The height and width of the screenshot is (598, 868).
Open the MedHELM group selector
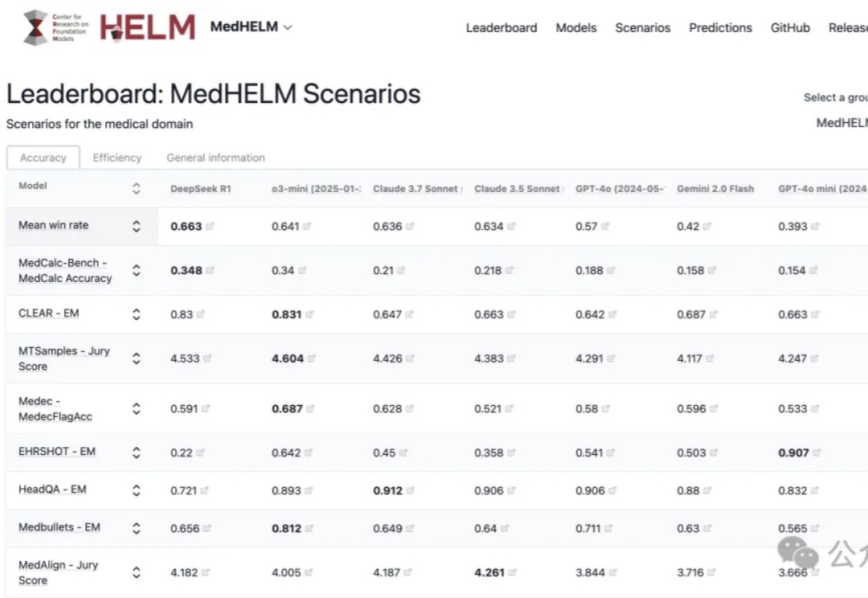841,123
